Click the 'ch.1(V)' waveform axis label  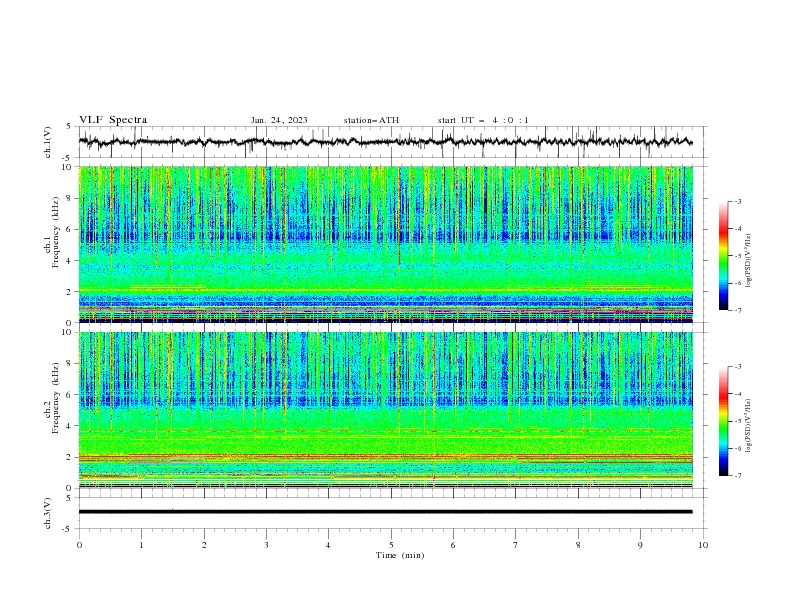[48, 142]
